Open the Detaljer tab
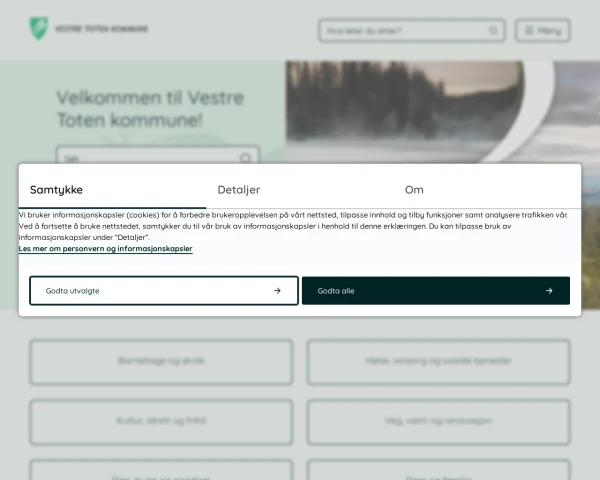This screenshot has width=600, height=480. [300, 190]
